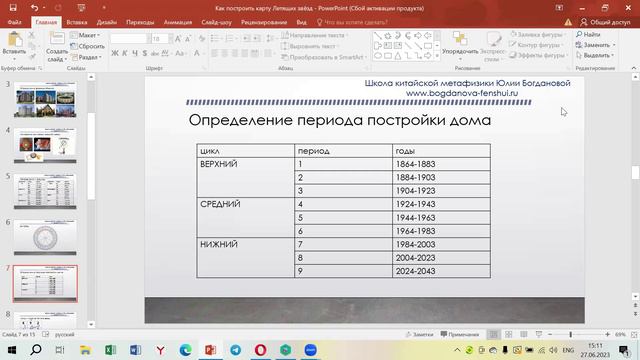
Task: Align text center in paragraph group
Action: 224,53
